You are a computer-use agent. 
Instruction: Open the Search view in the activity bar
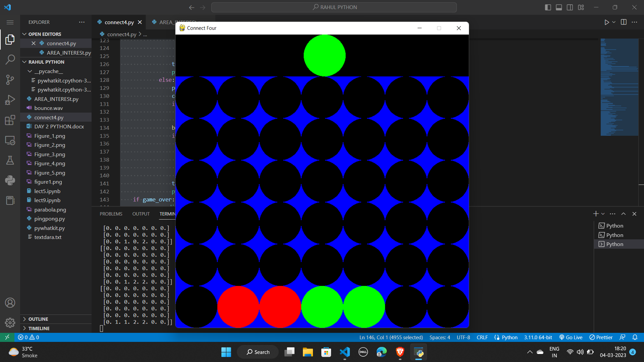10,59
